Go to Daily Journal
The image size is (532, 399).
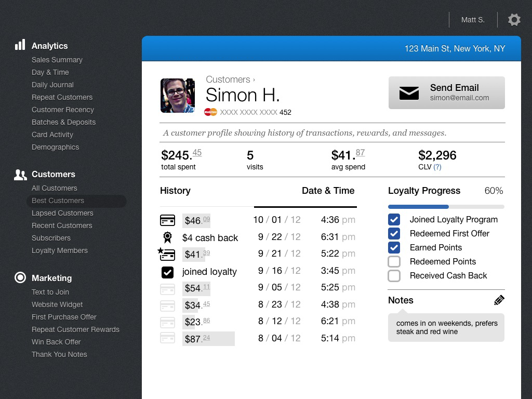click(x=52, y=85)
